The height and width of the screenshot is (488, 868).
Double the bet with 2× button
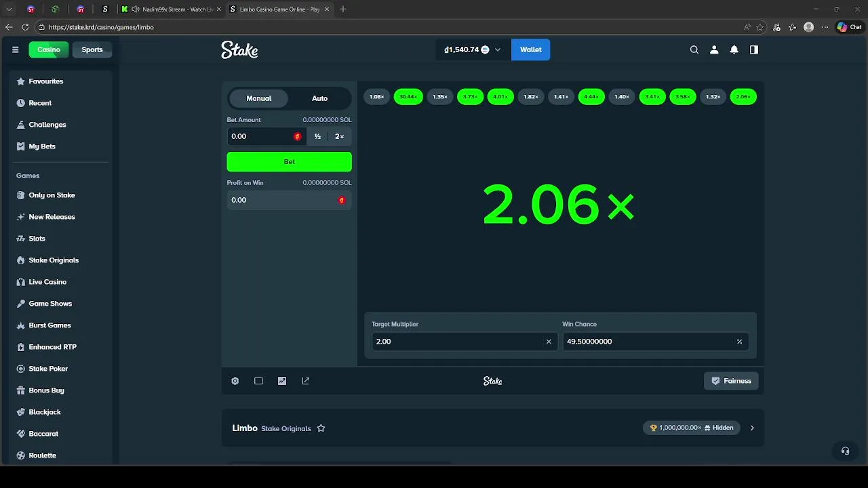point(339,136)
